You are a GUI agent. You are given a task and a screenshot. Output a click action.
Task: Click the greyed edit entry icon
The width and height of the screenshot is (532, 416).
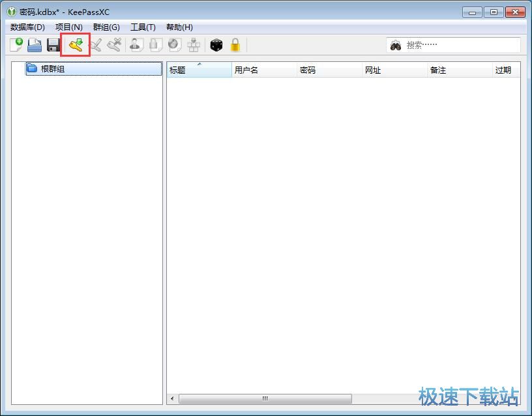pos(95,45)
